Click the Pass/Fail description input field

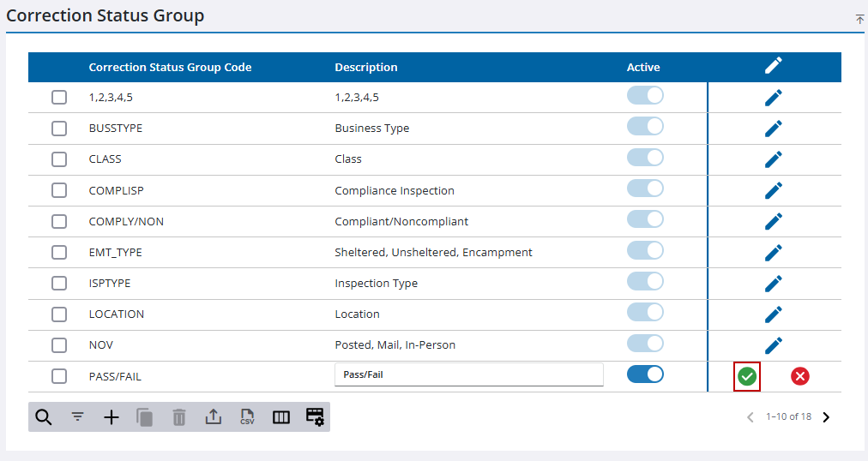point(469,374)
